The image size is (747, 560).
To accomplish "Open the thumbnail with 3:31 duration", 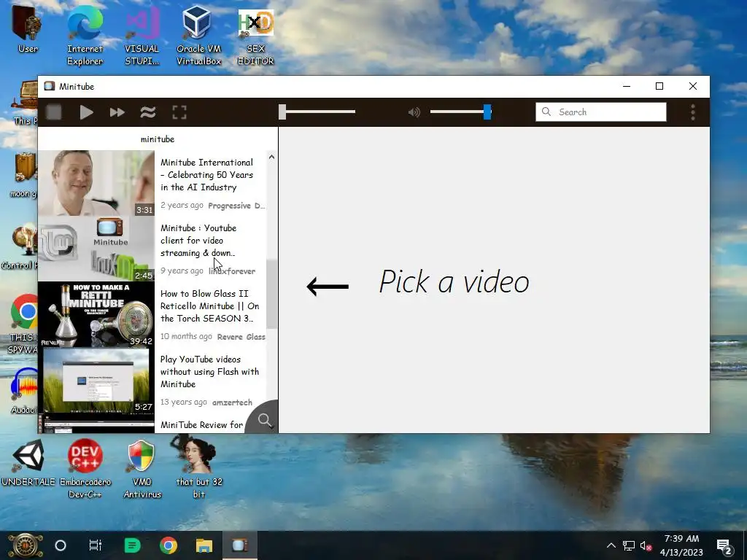I will click(x=96, y=183).
